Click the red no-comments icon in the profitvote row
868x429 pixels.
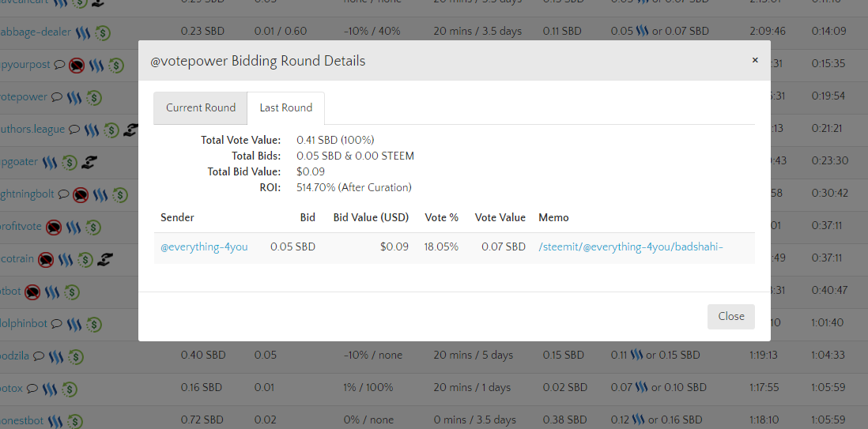tap(54, 228)
